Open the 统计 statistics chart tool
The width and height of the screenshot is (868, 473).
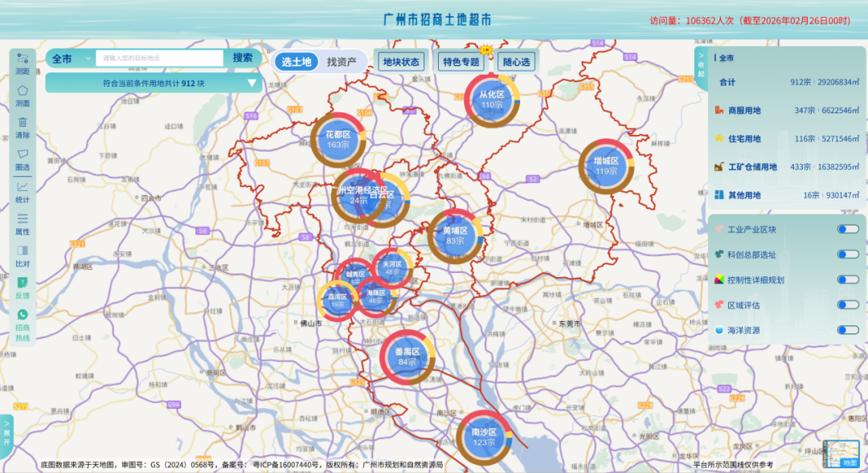tap(23, 186)
